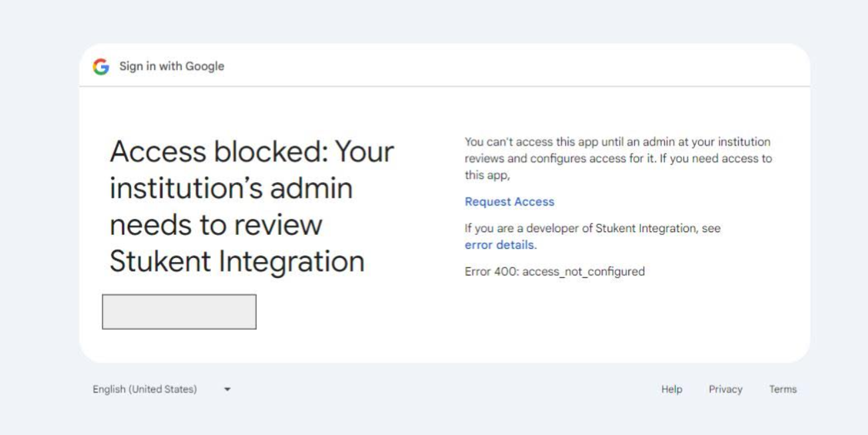Click the 'Access blocked' heading text
The width and height of the screenshot is (868, 435).
(252, 206)
